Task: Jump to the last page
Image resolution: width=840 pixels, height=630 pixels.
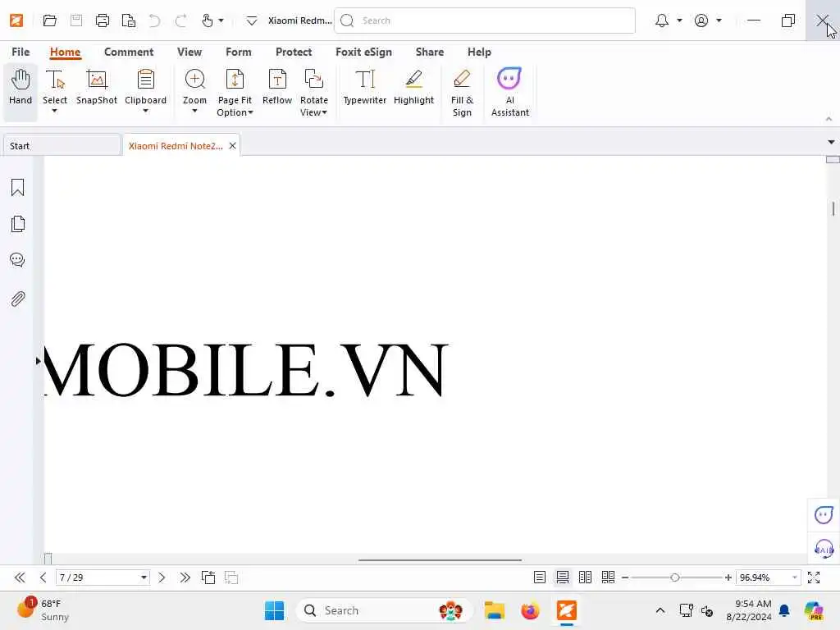Action: [x=185, y=577]
